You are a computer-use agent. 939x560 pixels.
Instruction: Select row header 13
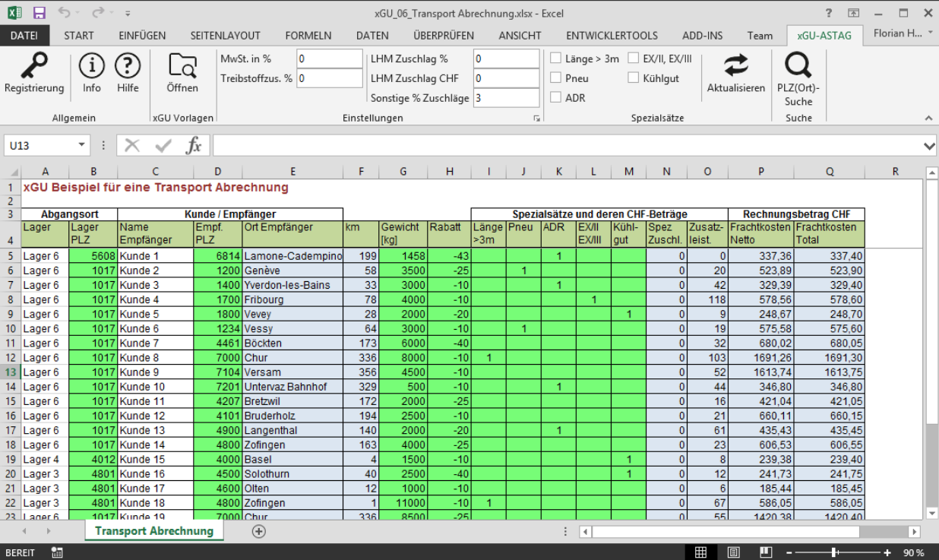(11, 372)
